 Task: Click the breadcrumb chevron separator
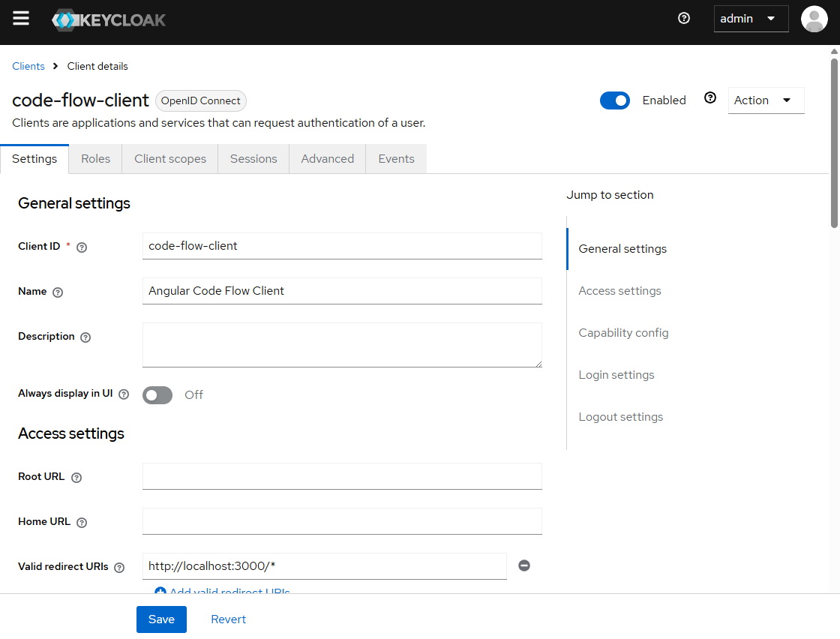pyautogui.click(x=55, y=66)
